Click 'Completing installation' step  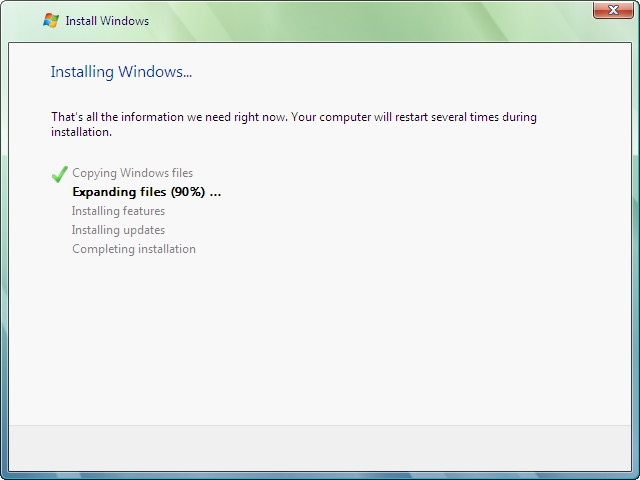click(134, 249)
